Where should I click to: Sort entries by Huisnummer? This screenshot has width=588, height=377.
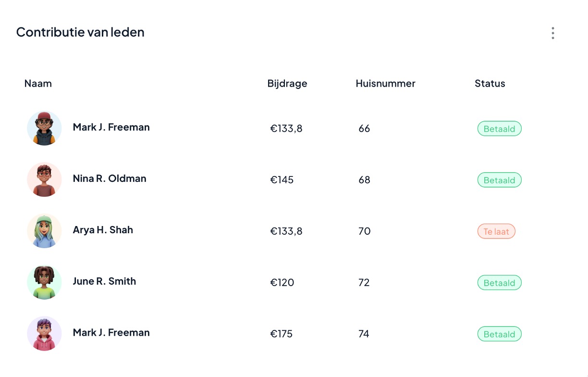[385, 83]
